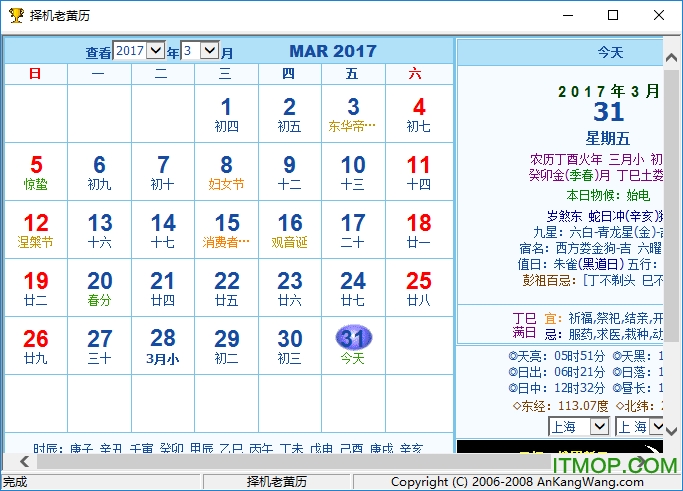Click March 15 消费者 date cell
This screenshot has height=491, width=683.
226,230
